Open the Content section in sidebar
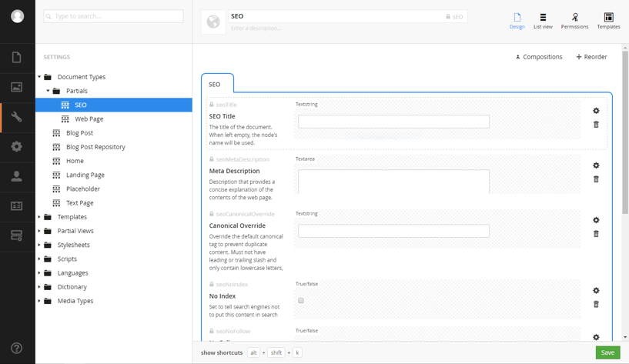The height and width of the screenshot is (364, 629). 17,58
